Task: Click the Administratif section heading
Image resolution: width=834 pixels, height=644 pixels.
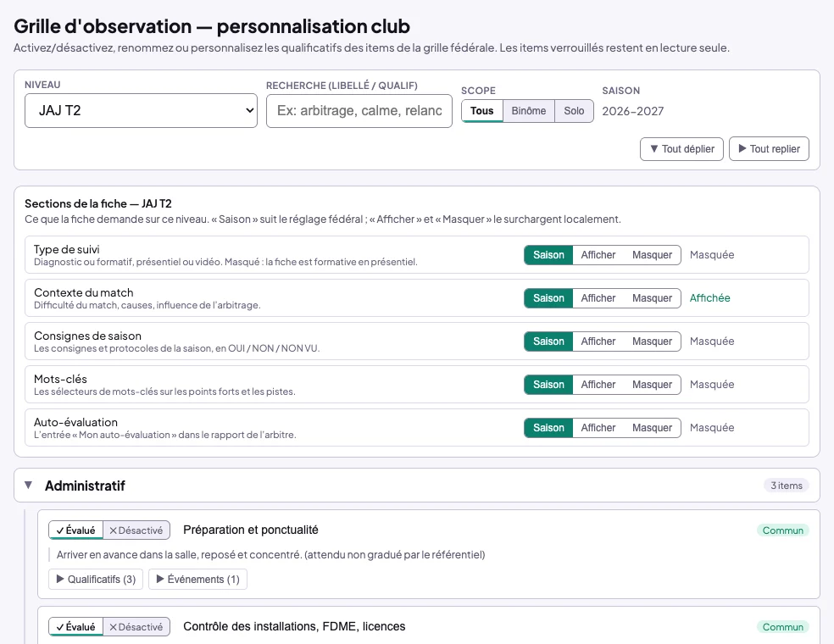Action: click(x=85, y=486)
